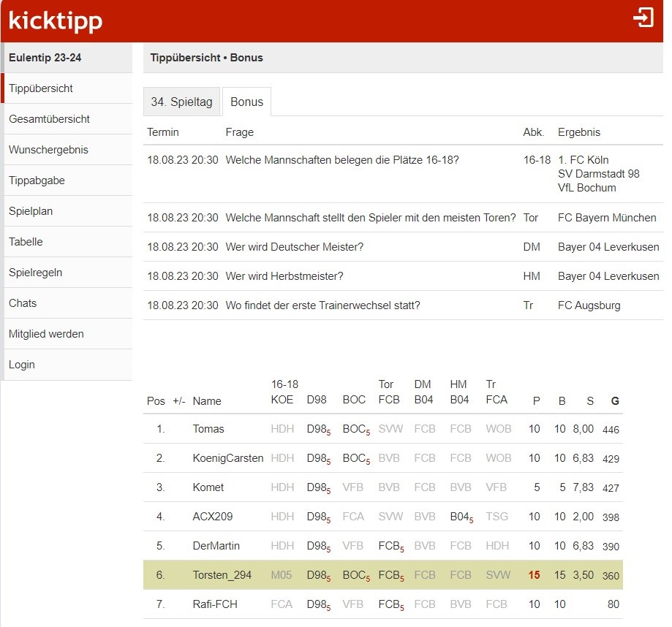Screen dimensions: 672x627
Task: Open player Rafi-FCH in ranking
Action: [x=215, y=604]
